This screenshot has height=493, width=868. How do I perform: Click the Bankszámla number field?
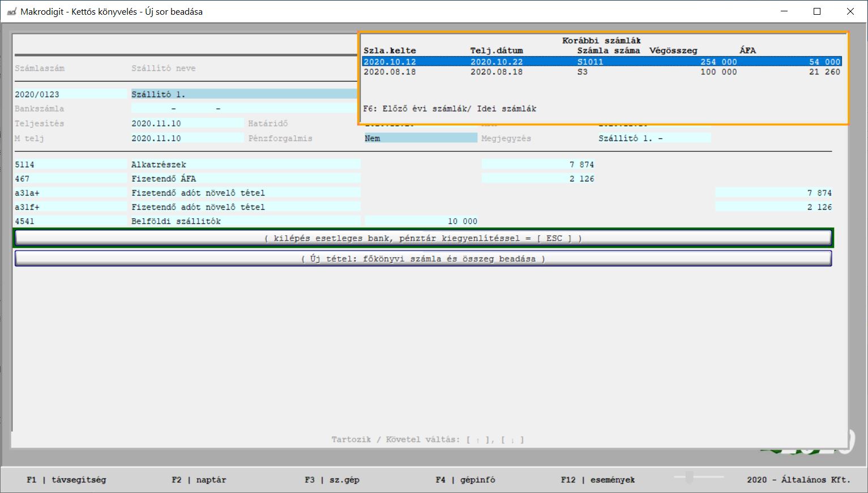(x=244, y=108)
